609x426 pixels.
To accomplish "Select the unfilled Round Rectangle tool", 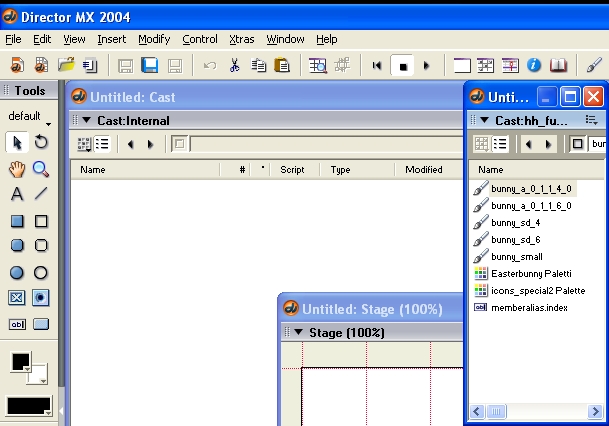I will 41,245.
